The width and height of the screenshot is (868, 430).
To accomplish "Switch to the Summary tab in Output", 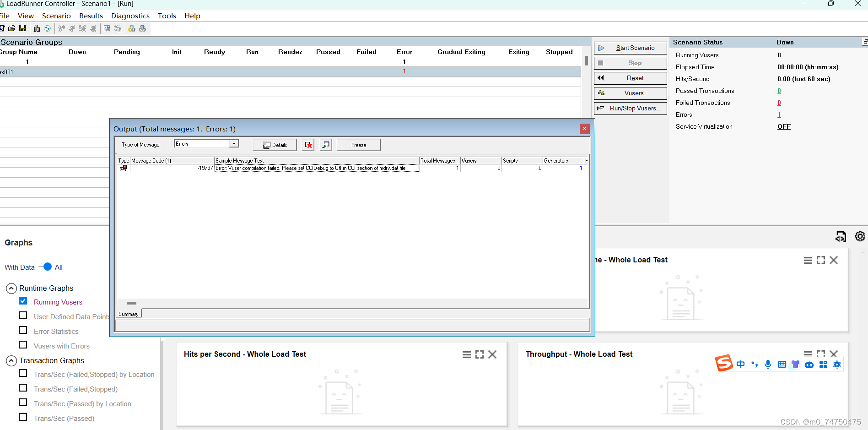I will pyautogui.click(x=128, y=314).
